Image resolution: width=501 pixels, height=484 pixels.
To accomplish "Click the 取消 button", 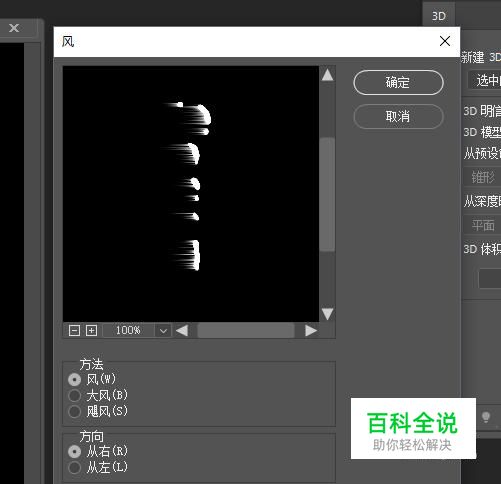I will 398,116.
